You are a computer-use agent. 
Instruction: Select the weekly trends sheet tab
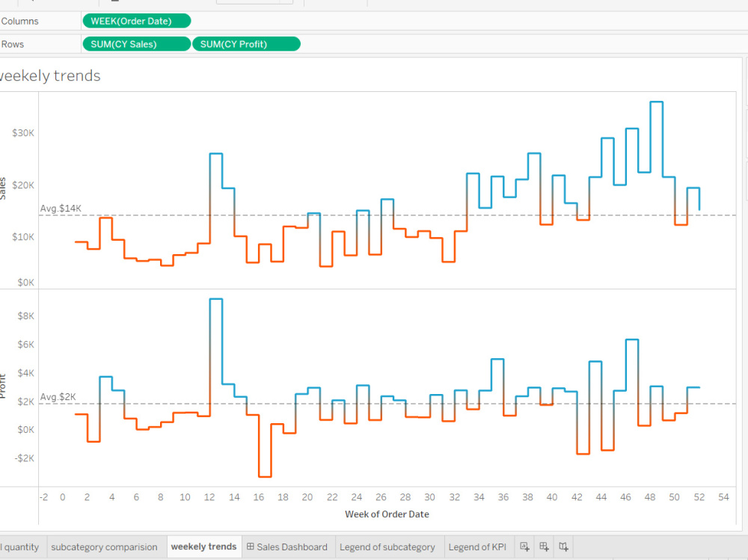point(203,547)
